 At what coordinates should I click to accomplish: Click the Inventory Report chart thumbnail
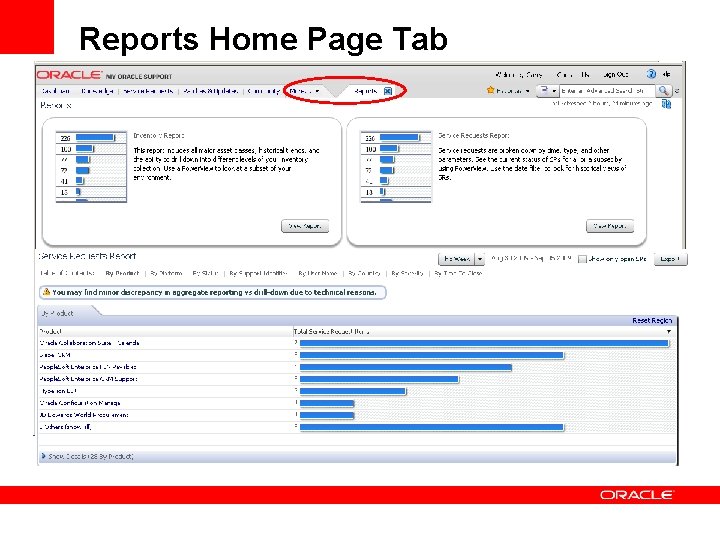(91, 166)
